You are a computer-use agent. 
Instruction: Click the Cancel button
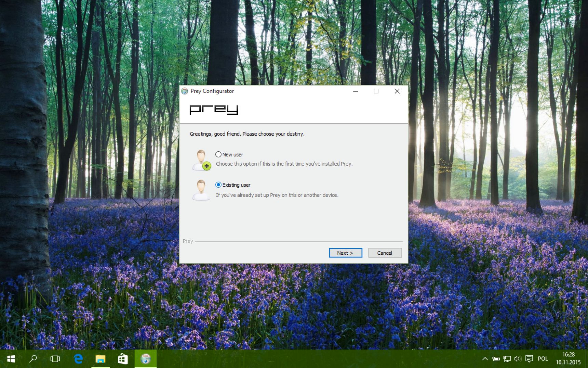[385, 253]
